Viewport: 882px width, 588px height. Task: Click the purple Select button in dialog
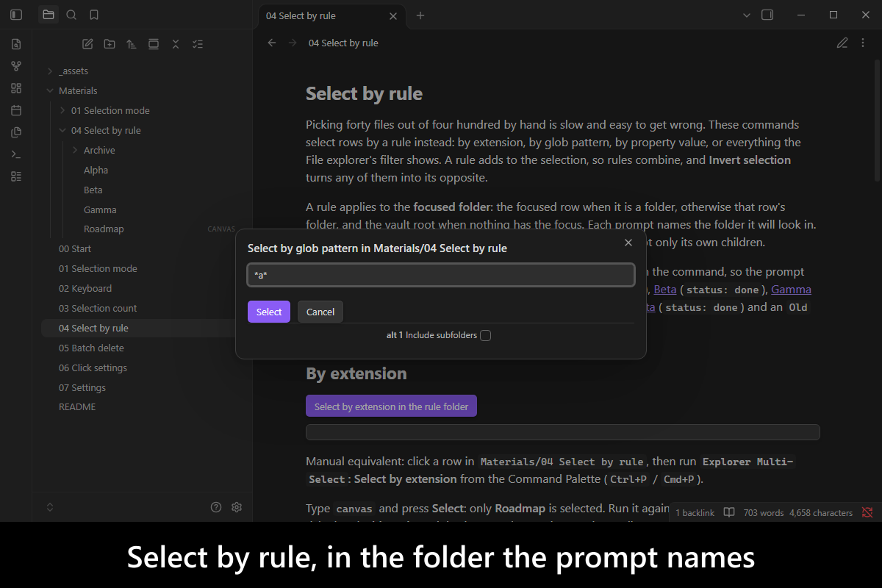click(269, 312)
